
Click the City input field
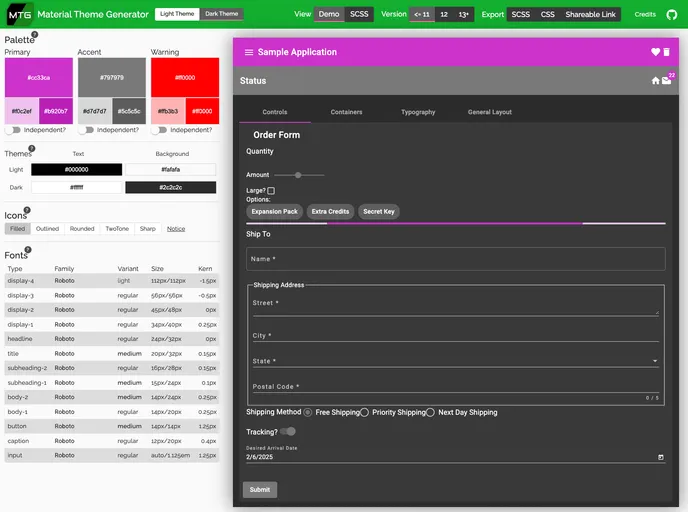[455, 336]
